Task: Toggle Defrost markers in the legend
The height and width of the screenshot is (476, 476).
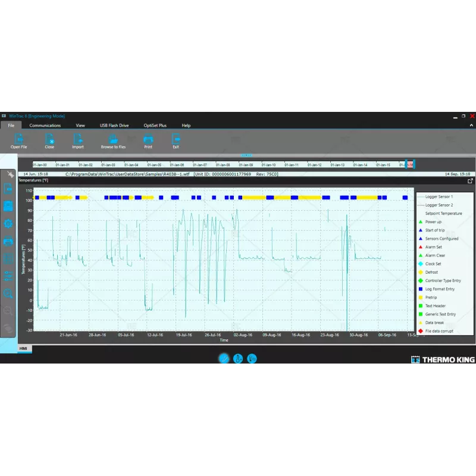Action: (x=431, y=273)
